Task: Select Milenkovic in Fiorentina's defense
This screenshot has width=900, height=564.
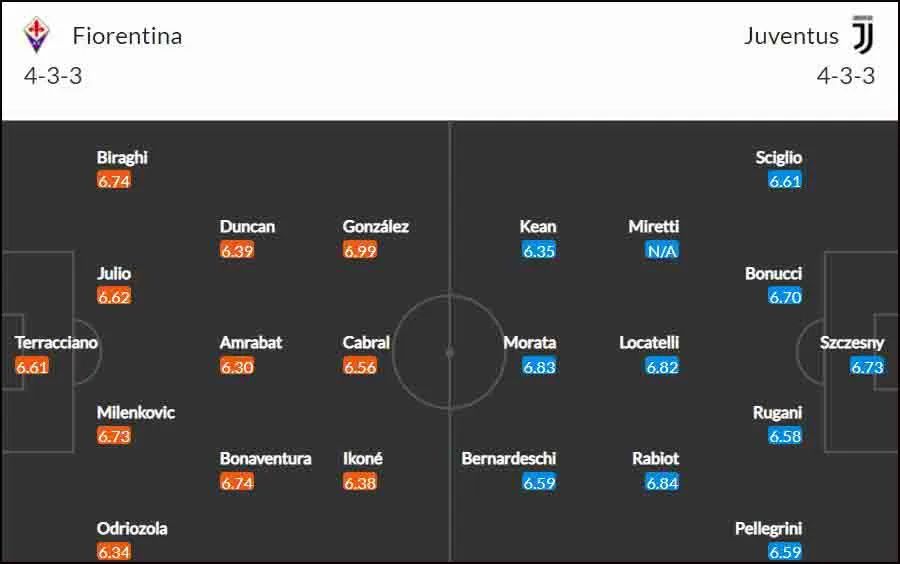Action: [135, 413]
